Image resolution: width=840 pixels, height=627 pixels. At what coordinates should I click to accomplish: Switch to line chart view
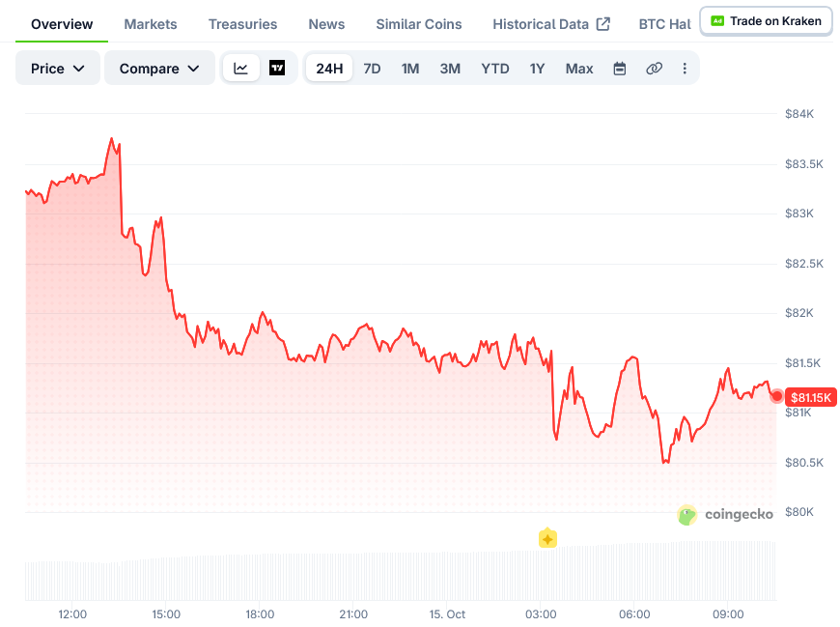tap(241, 68)
